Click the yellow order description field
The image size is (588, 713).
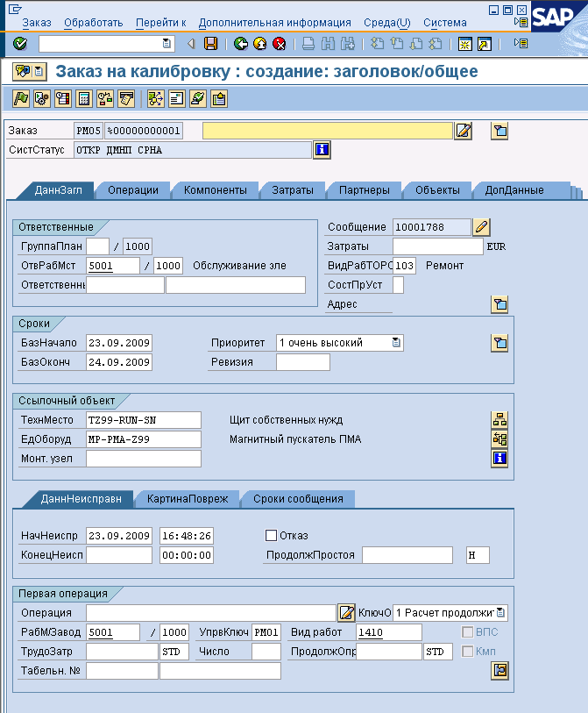coord(328,131)
